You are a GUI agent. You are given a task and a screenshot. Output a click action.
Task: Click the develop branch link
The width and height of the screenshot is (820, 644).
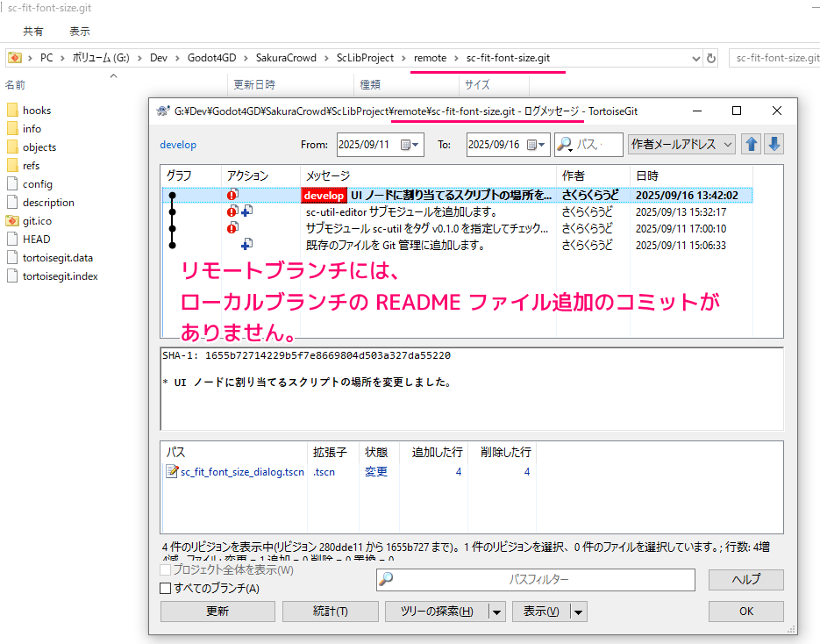coord(178,144)
